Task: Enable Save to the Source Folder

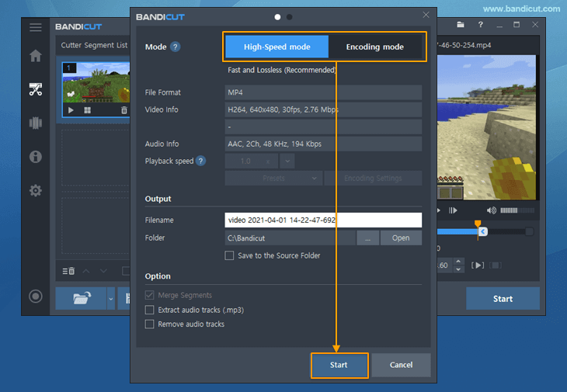Action: click(x=229, y=255)
